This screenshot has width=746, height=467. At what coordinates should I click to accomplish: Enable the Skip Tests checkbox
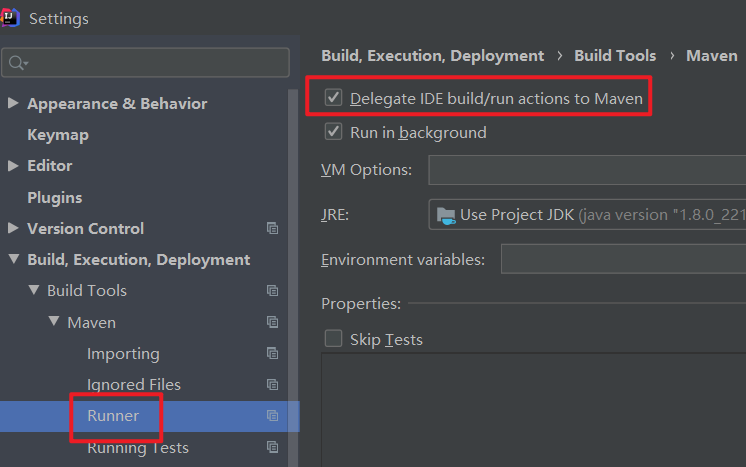333,339
